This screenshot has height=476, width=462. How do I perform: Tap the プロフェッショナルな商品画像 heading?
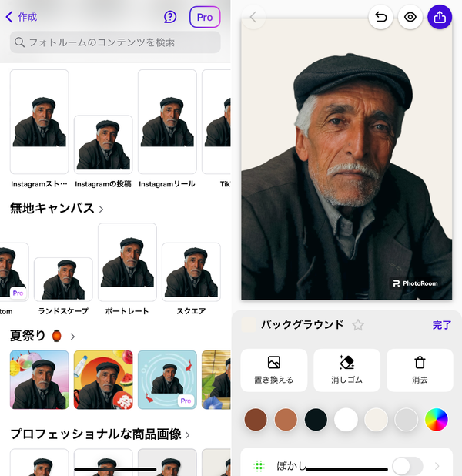(96, 434)
